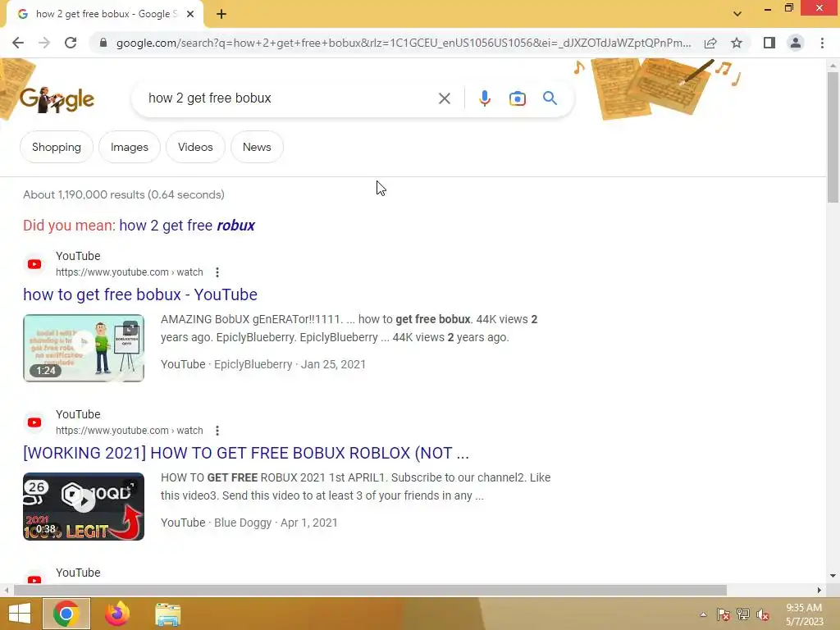Search by image with the camera icon
840x630 pixels.
[x=518, y=98]
